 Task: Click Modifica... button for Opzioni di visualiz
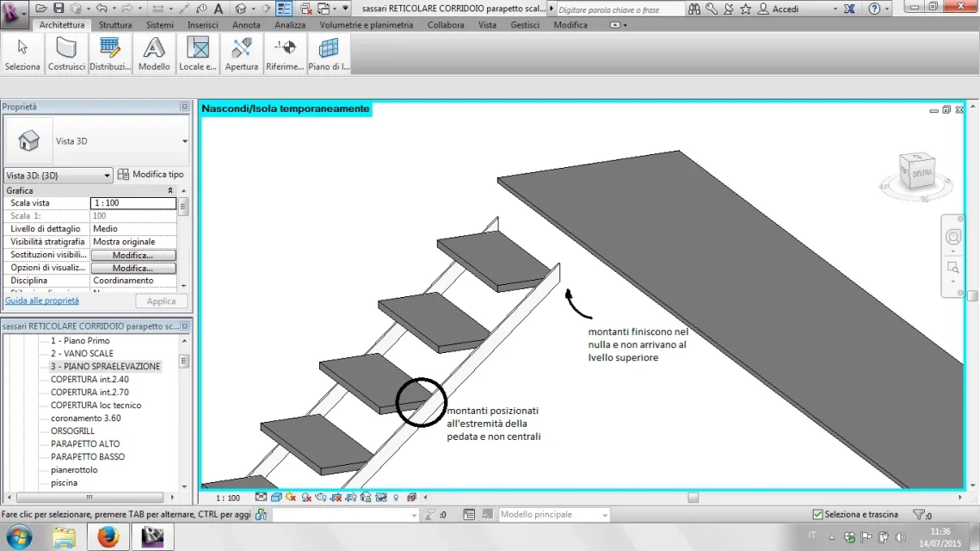click(133, 268)
